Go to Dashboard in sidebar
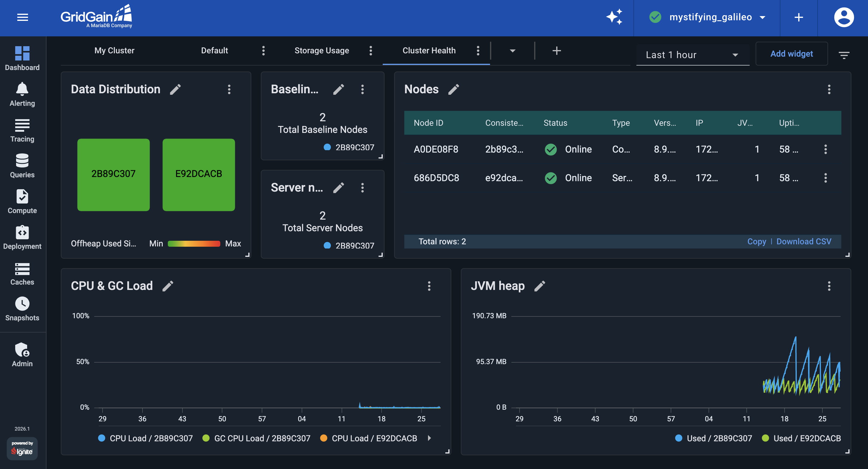Screen dimensions: 868x469 pos(22,59)
